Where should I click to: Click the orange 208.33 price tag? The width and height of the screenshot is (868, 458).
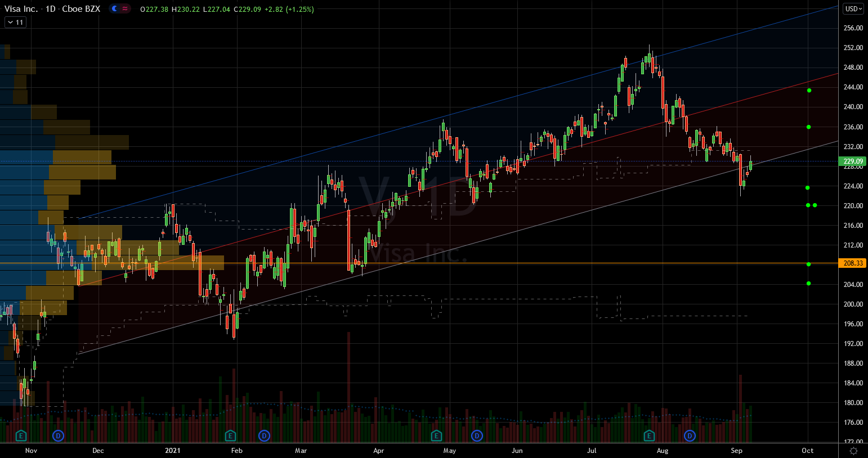(x=853, y=263)
